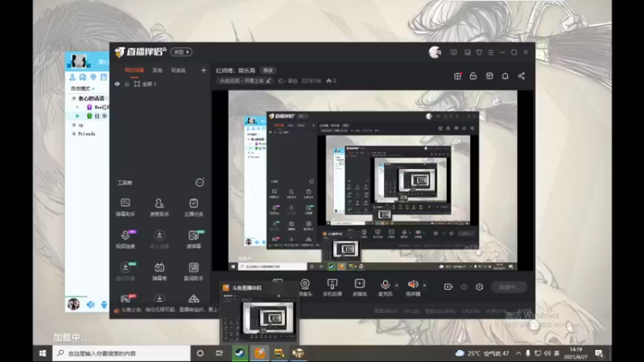Open the 自由模式 dropdown in chat window
Image resolution: width=644 pixels, height=362 pixels.
pyautogui.click(x=82, y=88)
